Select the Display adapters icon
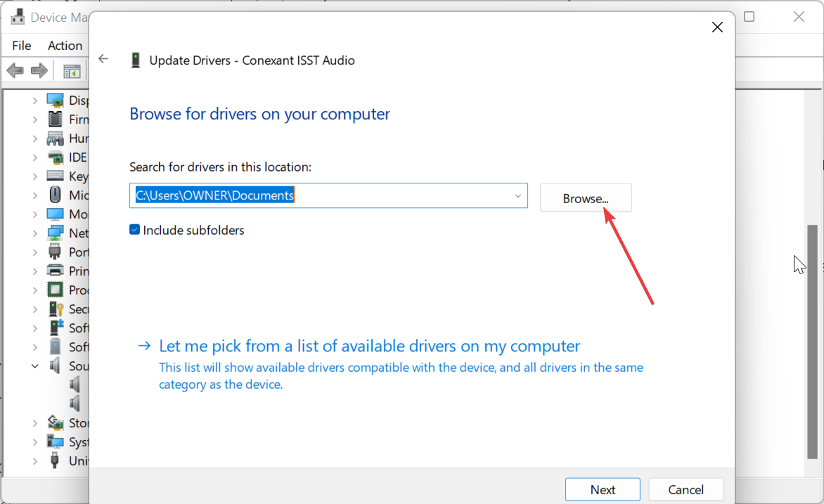824x504 pixels. [x=55, y=100]
